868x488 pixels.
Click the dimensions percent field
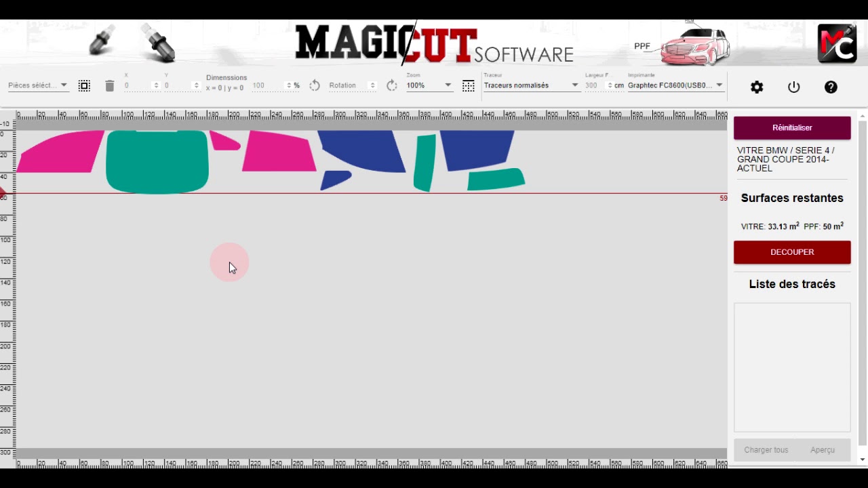pos(268,85)
